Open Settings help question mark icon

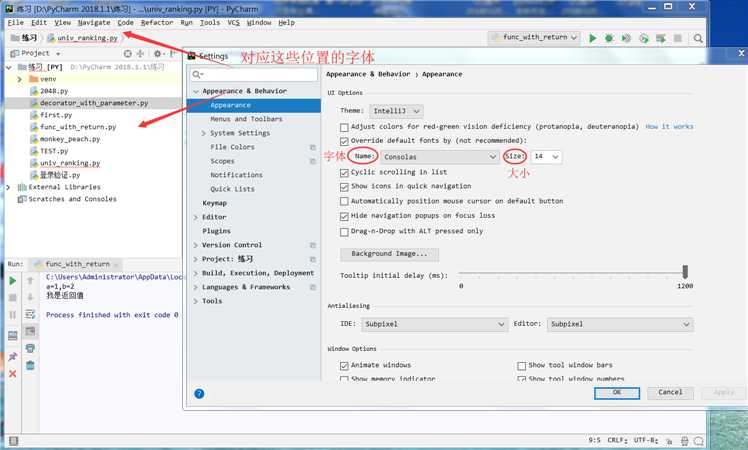click(x=199, y=394)
